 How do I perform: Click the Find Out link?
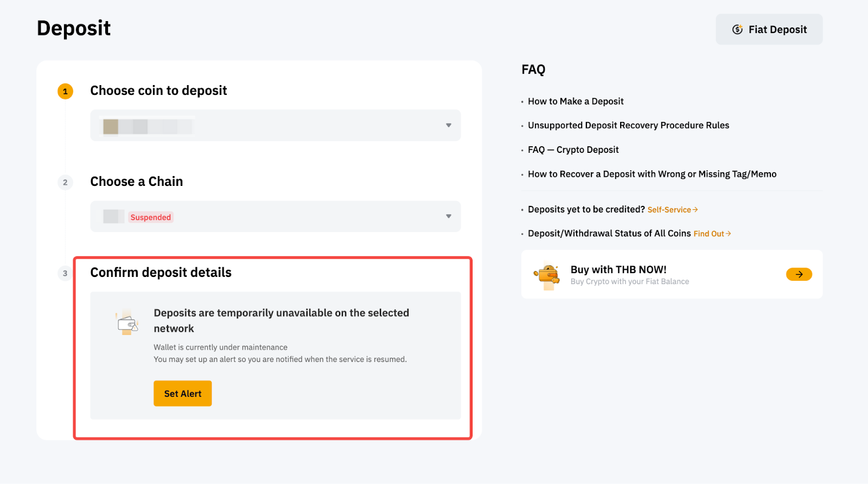pos(712,234)
